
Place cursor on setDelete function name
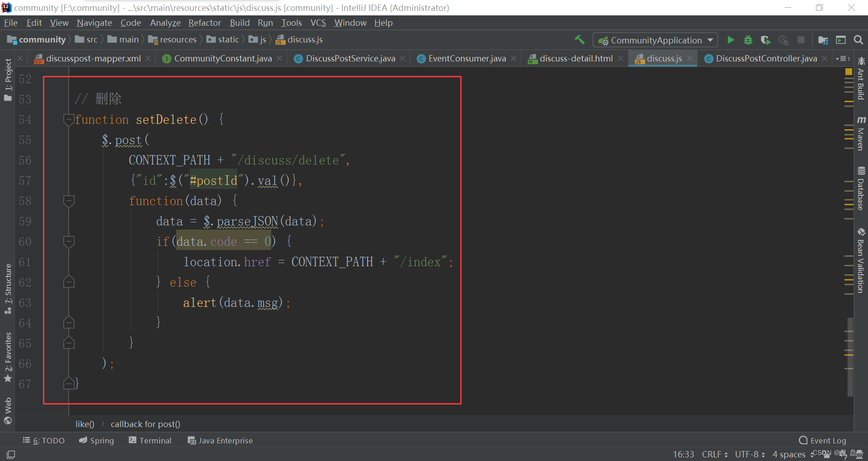click(166, 120)
